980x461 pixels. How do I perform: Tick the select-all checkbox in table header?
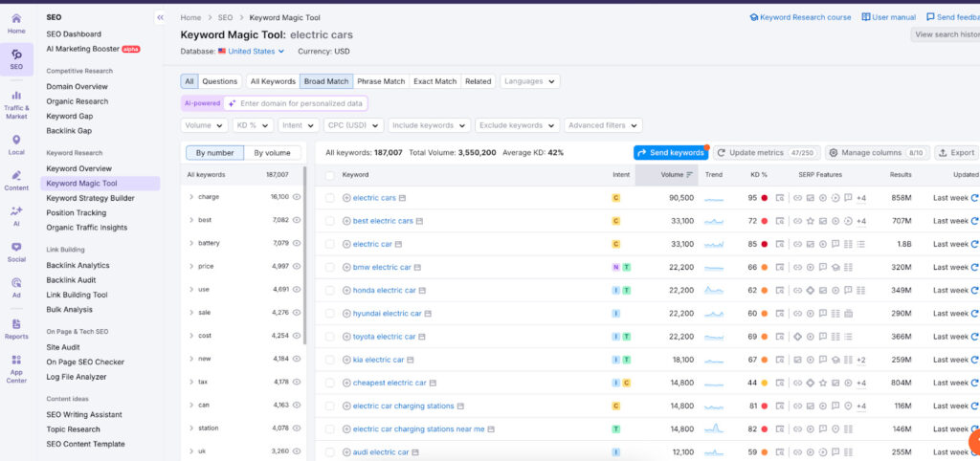[329, 175]
